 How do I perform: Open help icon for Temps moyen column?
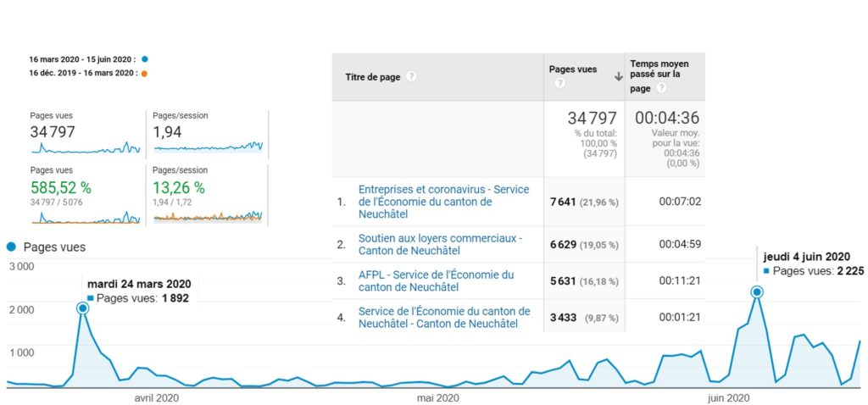pos(661,88)
